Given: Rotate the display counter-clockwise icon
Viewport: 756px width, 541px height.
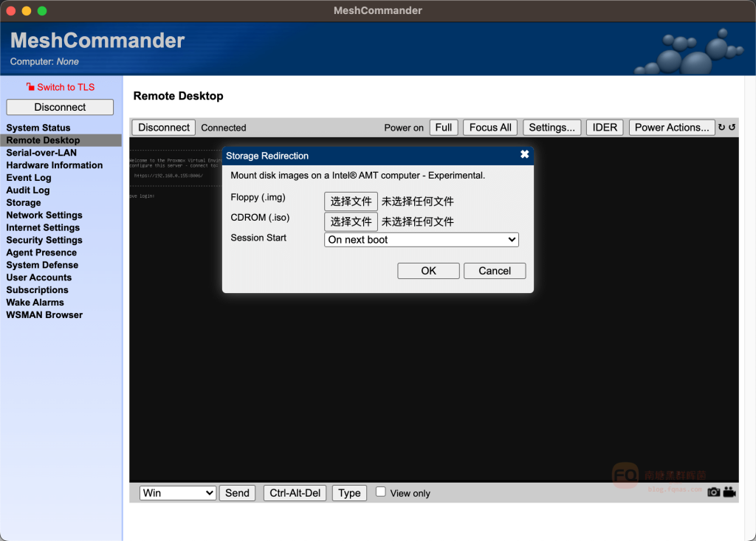Looking at the screenshot, I should pos(732,128).
